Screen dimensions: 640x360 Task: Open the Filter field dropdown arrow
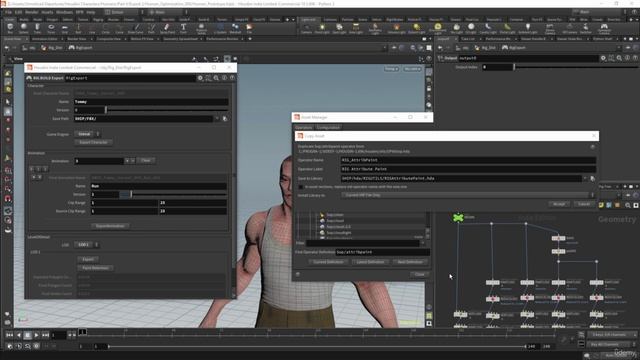[422, 243]
